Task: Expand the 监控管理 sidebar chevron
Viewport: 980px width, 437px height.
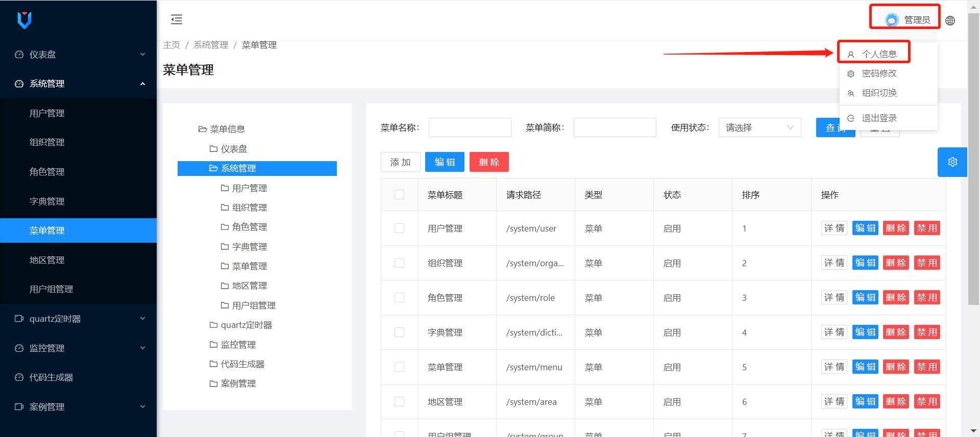Action: pyautogui.click(x=143, y=348)
